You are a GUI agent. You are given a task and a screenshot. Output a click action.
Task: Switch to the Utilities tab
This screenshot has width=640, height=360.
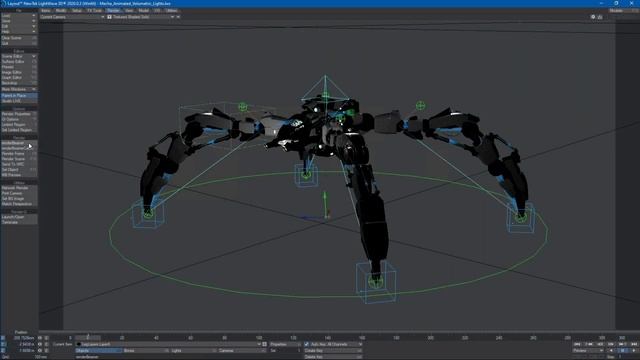172,11
